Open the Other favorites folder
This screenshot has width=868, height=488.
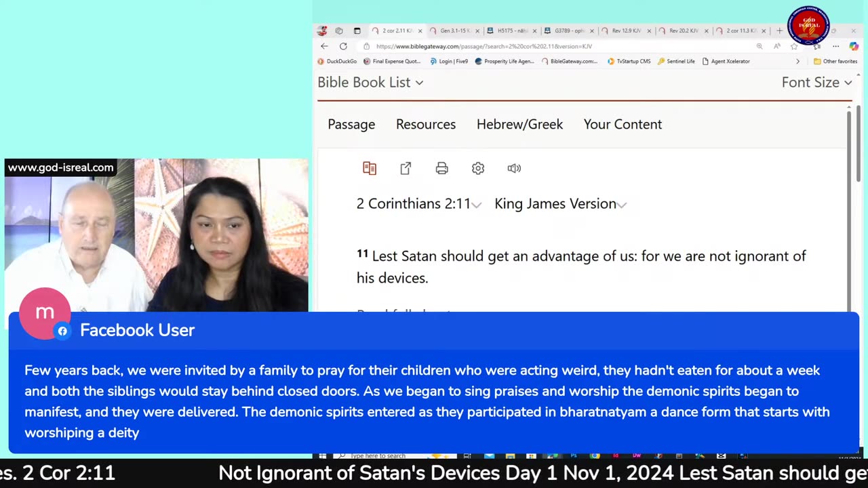tap(835, 61)
